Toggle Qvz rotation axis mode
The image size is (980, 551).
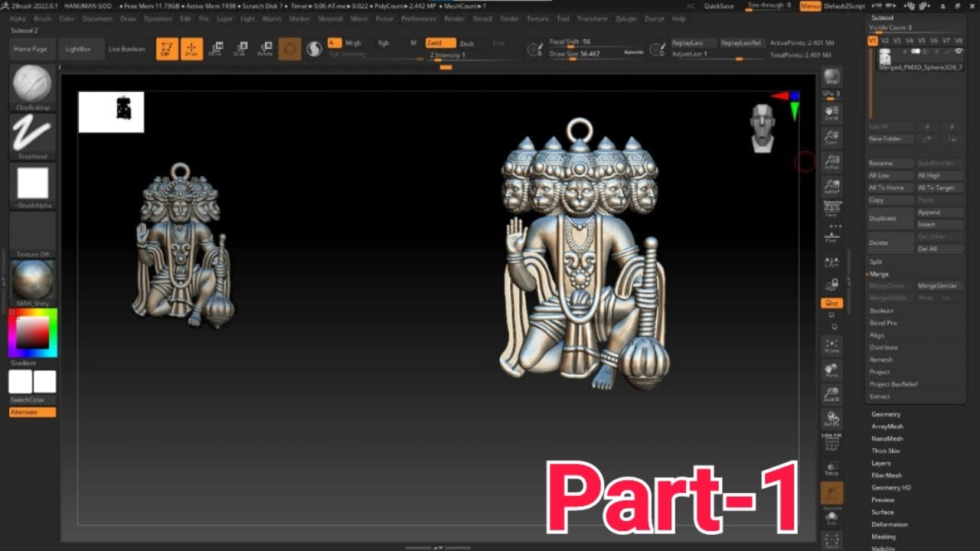(831, 303)
